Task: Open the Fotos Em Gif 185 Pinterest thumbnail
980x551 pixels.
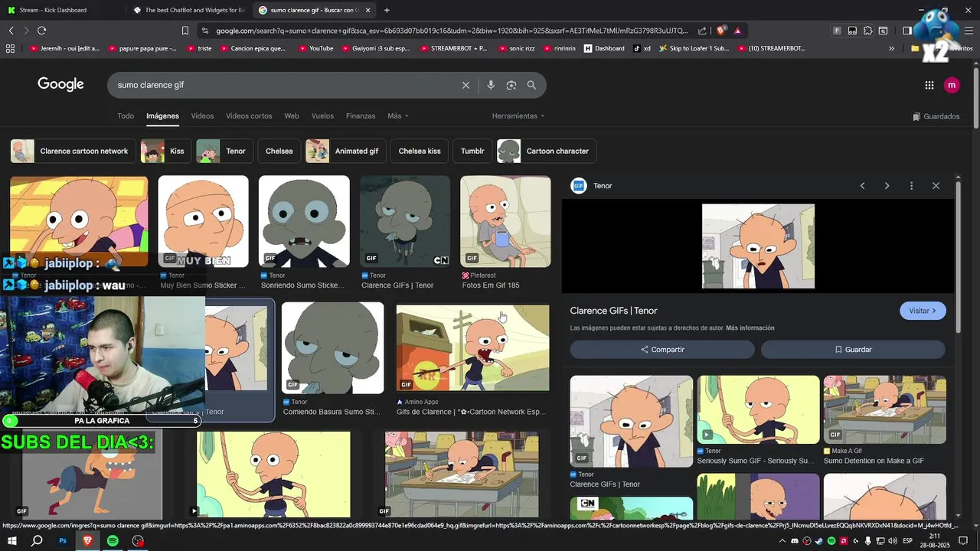Action: [505, 222]
